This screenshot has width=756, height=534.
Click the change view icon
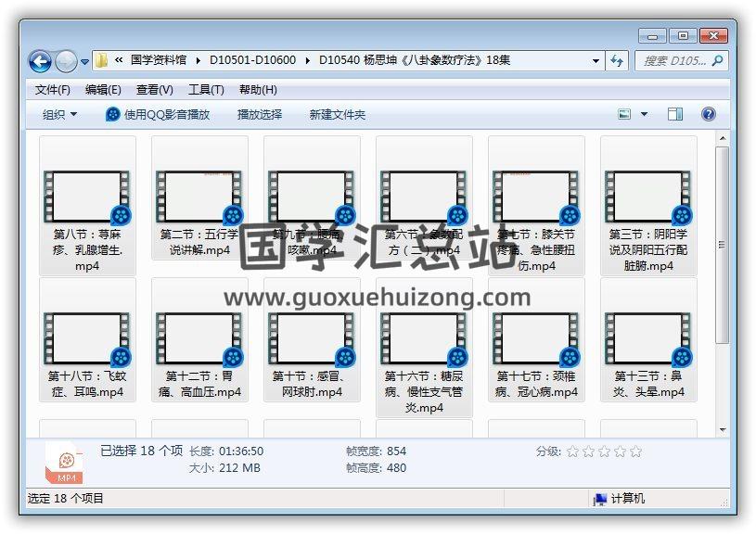pyautogui.click(x=625, y=114)
